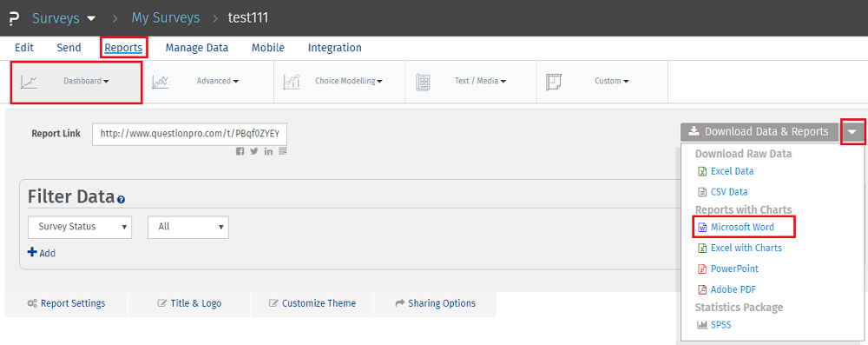
Task: Open the Integration tab
Action: (335, 48)
